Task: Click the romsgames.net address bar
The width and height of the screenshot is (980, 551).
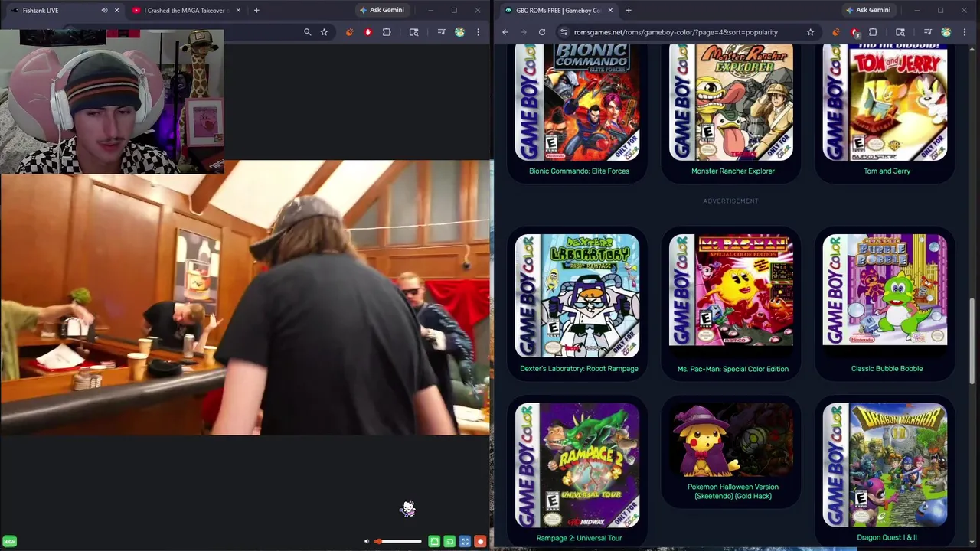Action: (x=688, y=32)
